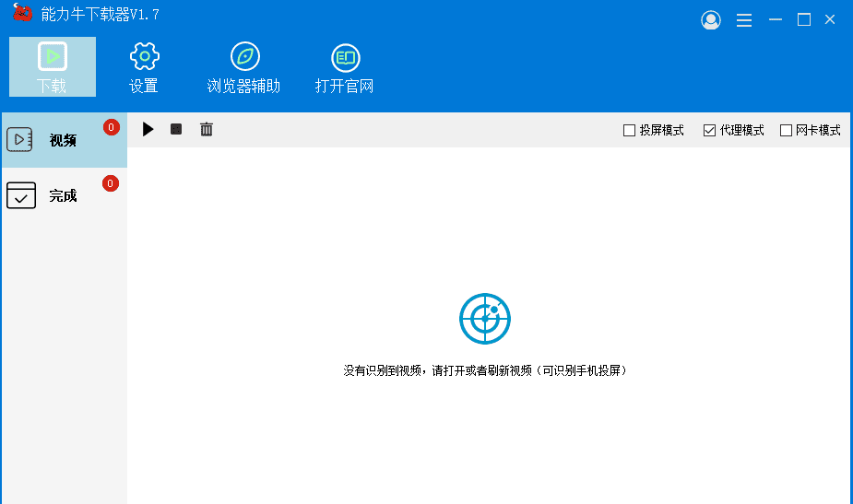The height and width of the screenshot is (504, 853).
Task: Enable 投屏模式 checkbox
Action: click(x=630, y=131)
